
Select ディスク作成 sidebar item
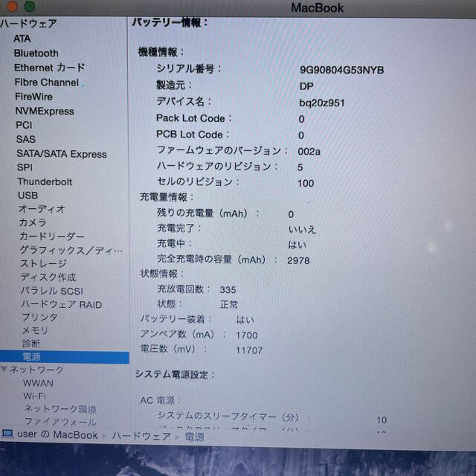click(48, 277)
